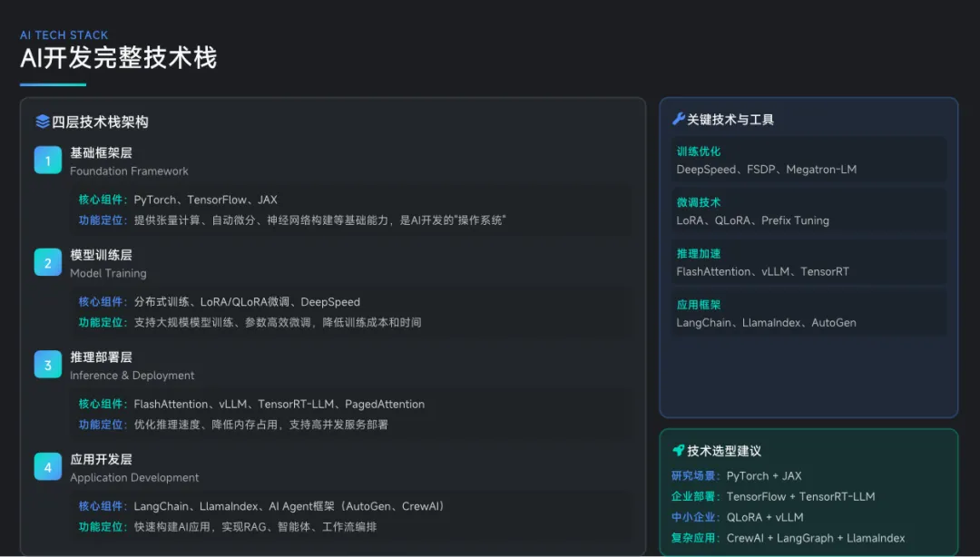The height and width of the screenshot is (557, 980).
Task: Click the number 4 badge for 应用开发层
Action: pyautogui.click(x=47, y=467)
